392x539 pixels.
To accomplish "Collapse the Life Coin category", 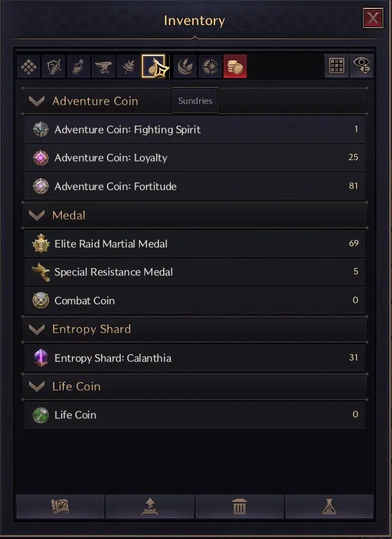I will 37,386.
